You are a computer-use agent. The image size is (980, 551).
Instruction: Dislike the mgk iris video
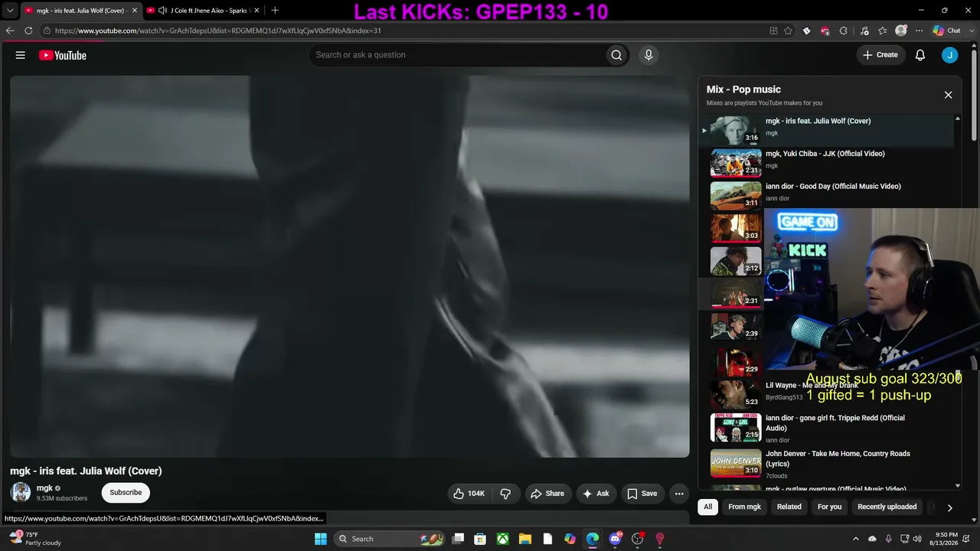(505, 494)
